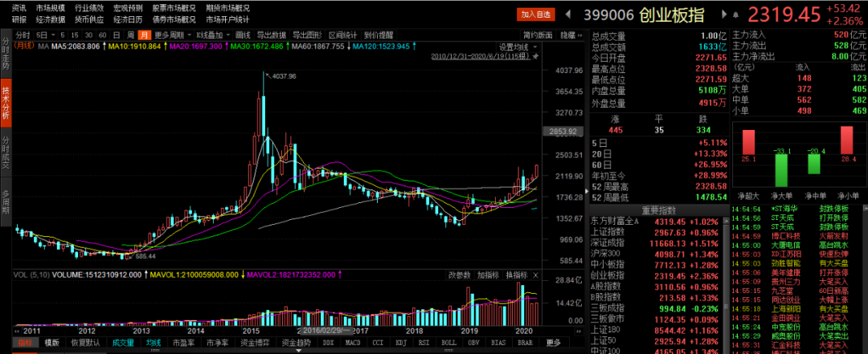
Task: Click 区间统计 button
Action: (343, 35)
